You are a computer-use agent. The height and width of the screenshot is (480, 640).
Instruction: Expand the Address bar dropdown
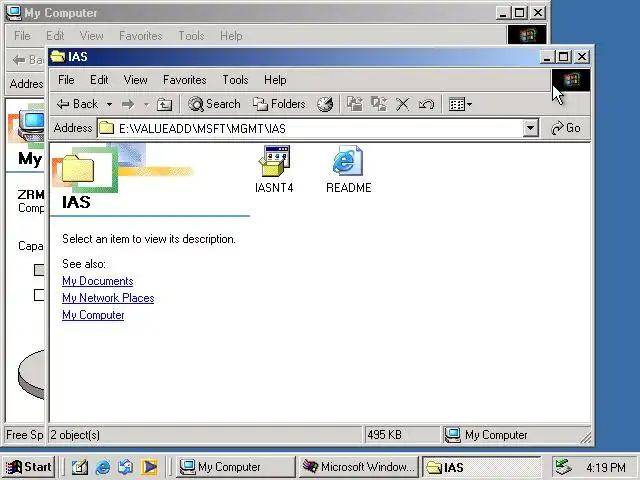coord(530,128)
